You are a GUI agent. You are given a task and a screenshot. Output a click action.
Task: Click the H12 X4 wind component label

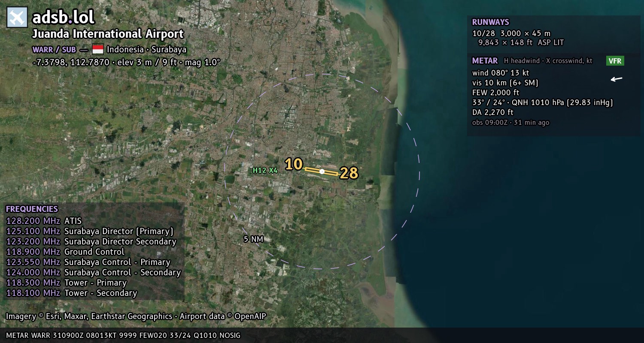265,170
